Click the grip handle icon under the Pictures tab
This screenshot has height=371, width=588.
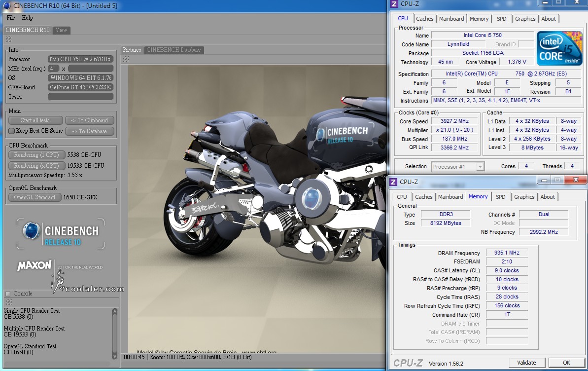point(126,59)
